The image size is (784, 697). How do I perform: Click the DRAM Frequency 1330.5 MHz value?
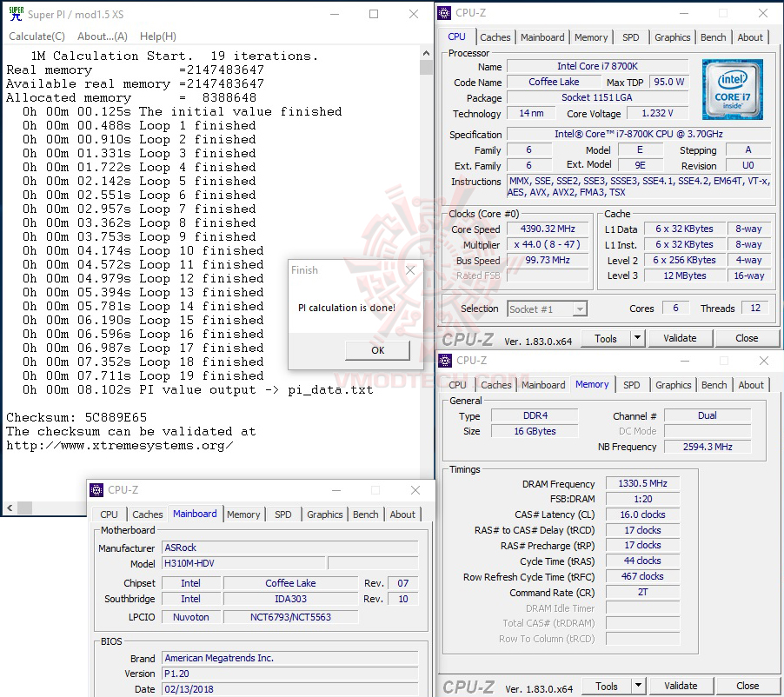click(642, 483)
